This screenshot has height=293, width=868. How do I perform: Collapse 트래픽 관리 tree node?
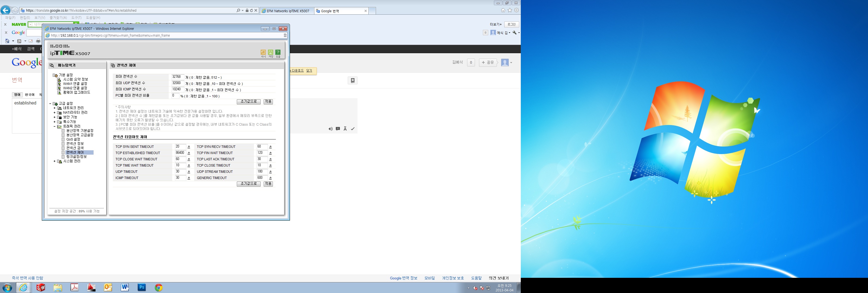click(55, 126)
